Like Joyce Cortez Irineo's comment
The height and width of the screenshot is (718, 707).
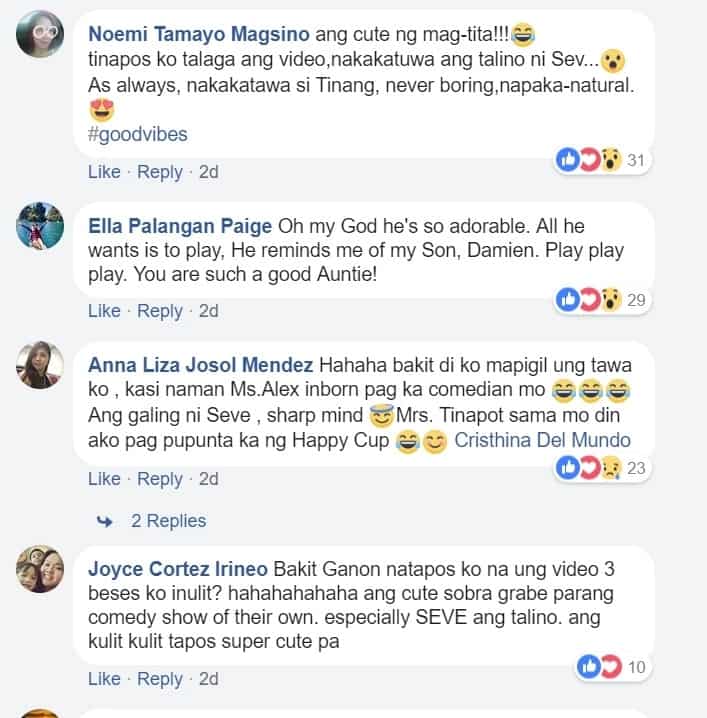104,678
